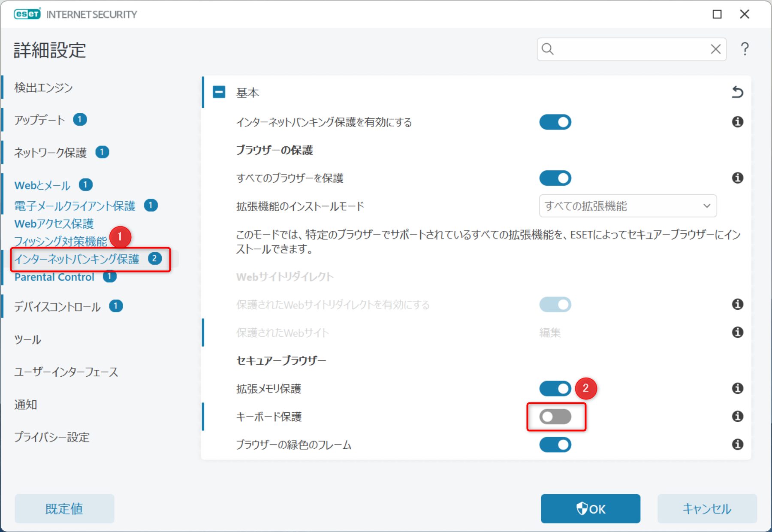This screenshot has height=532, width=772.
Task: Toggle ブラウザーの緑色のフレーム switch
Action: [555, 445]
